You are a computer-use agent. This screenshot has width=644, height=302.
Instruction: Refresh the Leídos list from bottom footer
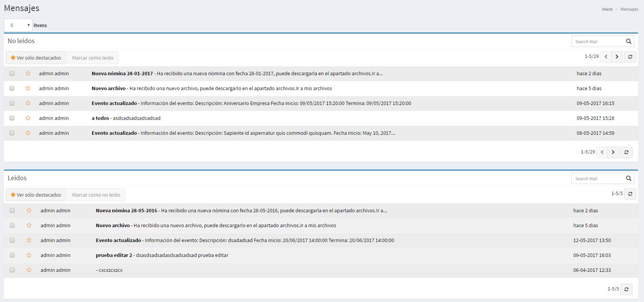(626, 289)
